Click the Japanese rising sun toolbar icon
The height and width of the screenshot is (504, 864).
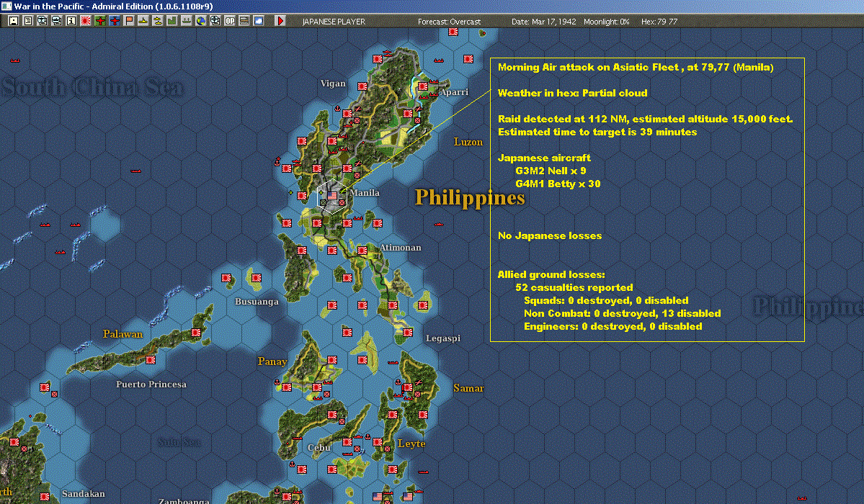(86, 21)
